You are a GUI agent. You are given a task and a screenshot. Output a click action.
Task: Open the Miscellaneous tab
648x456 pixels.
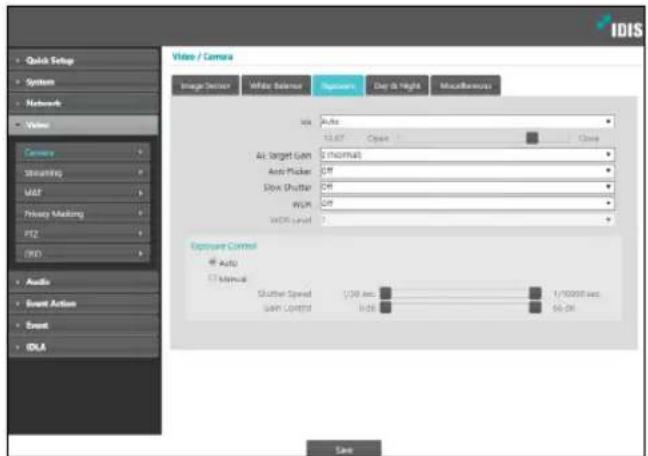point(465,86)
